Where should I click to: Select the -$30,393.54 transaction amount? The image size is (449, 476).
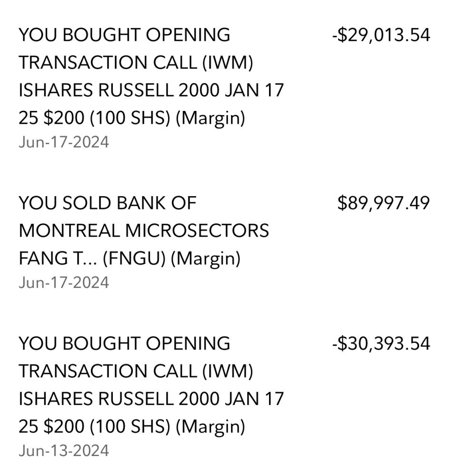coord(381,344)
